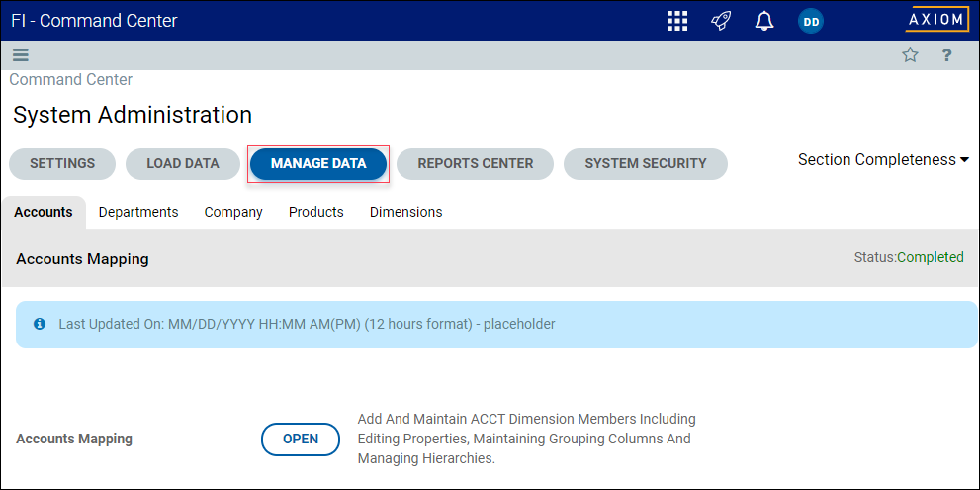Screen dimensions: 980x490
Task: Click the 'Add And Maintain ACCT Dimension' description
Action: click(x=526, y=439)
